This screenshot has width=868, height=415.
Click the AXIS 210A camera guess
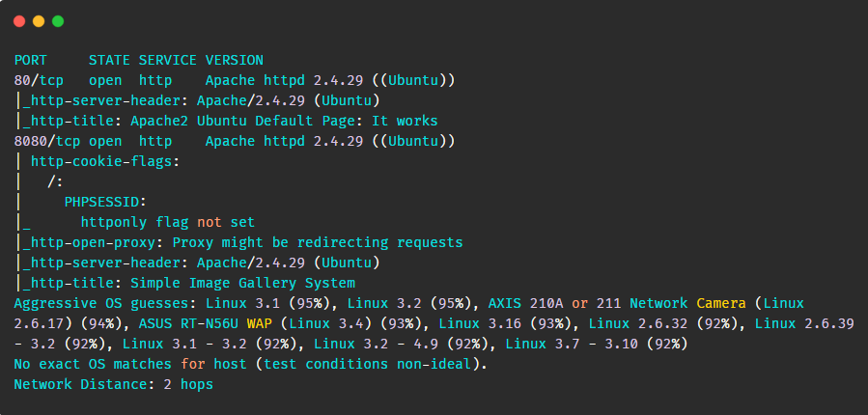coord(617,303)
